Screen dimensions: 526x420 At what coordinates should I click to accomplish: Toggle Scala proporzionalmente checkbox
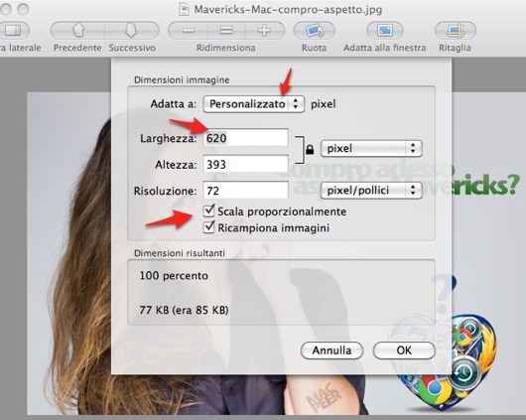209,210
